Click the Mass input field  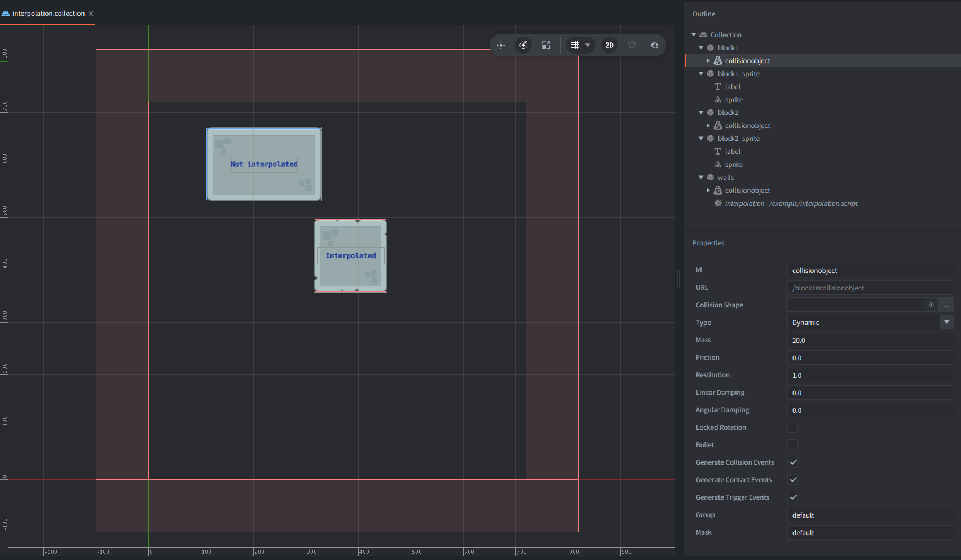point(870,341)
